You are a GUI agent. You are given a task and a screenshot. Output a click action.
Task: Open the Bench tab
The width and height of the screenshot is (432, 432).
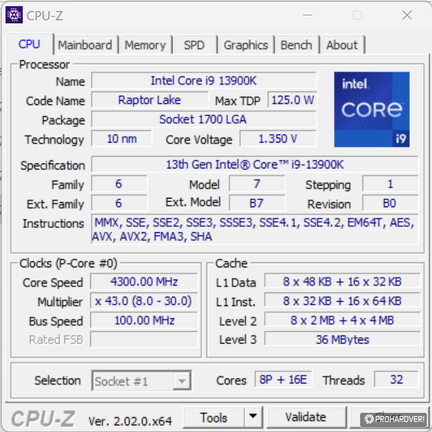[296, 45]
